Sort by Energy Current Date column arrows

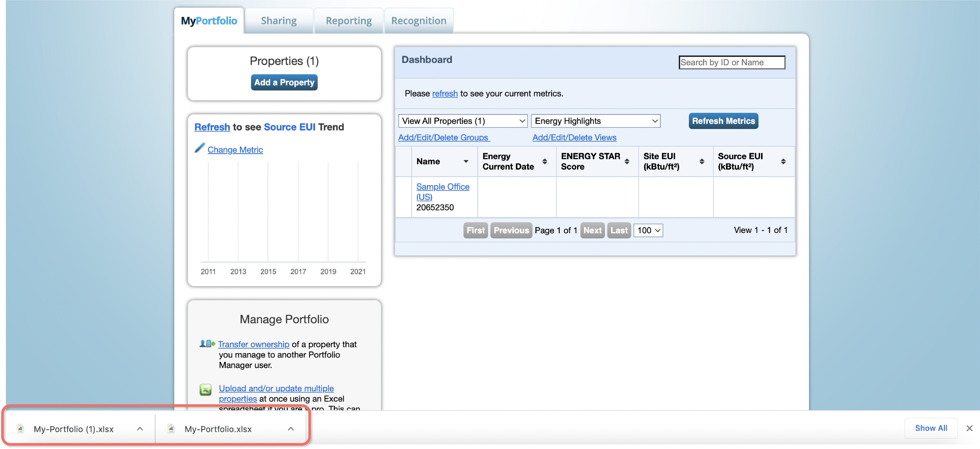point(544,161)
